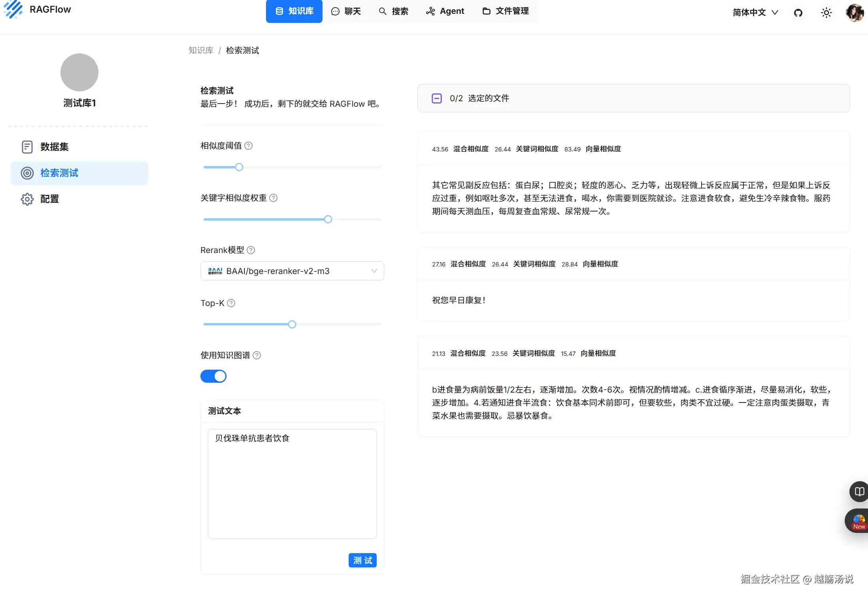This screenshot has width=868, height=599.
Task: Click help icon beside Rerank模型
Action: 251,250
